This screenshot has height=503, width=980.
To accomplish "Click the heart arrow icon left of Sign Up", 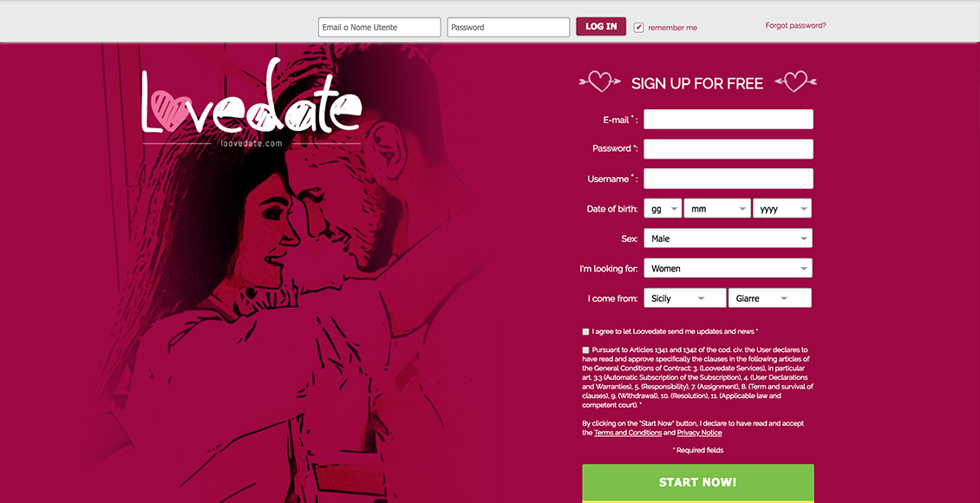I will (600, 82).
